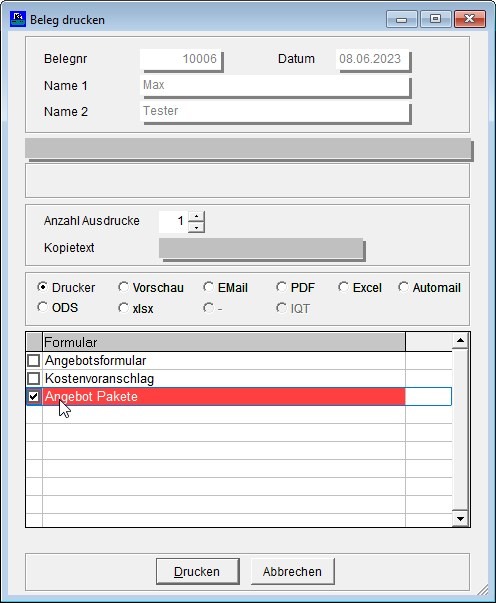Image resolution: width=496 pixels, height=603 pixels.
Task: Select the Angebot Pakete row text
Action: tap(91, 396)
